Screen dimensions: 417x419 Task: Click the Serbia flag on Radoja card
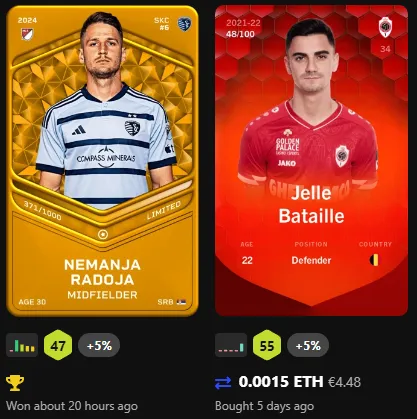click(181, 302)
